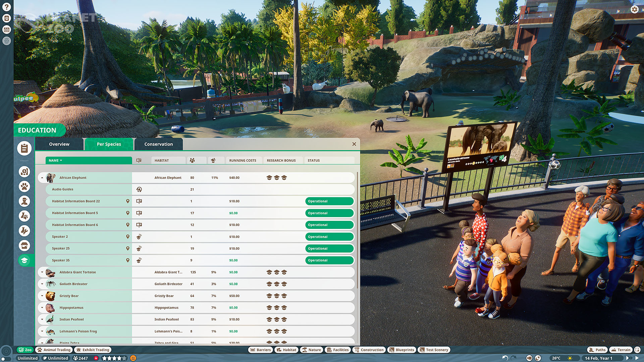Open the Animal Trading button
This screenshot has width=644, height=362.
54,350
